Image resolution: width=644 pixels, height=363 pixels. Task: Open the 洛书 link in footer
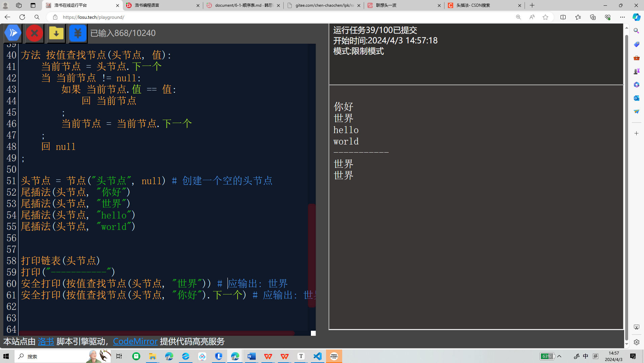46,341
